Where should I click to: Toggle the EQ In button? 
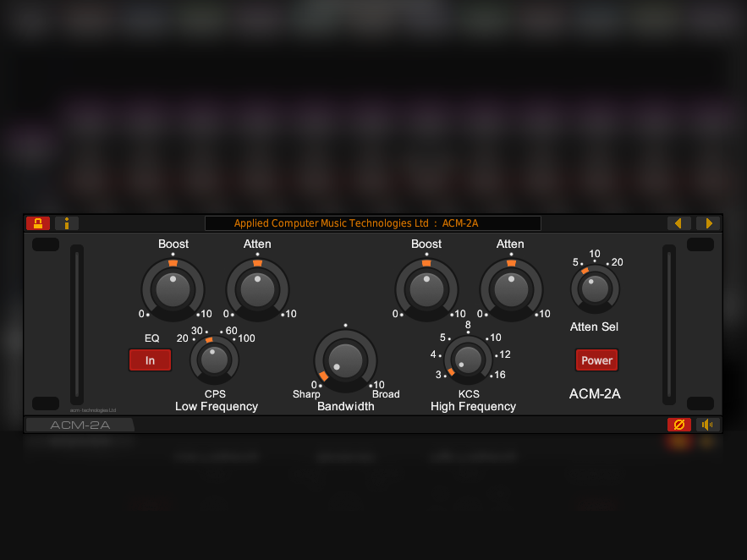[150, 360]
